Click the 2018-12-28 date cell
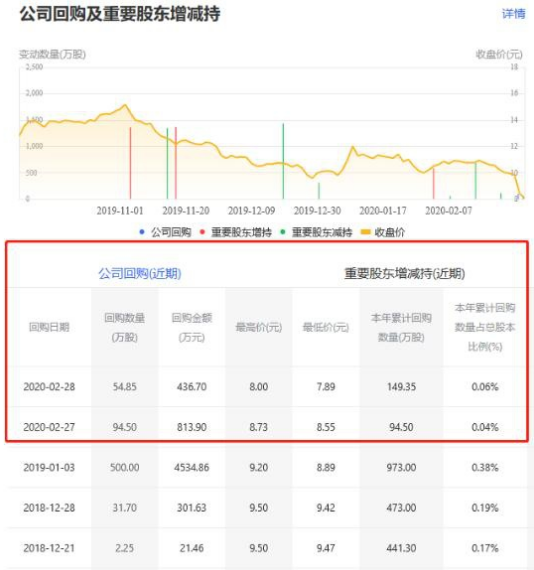This screenshot has width=534, height=570. (x=49, y=507)
